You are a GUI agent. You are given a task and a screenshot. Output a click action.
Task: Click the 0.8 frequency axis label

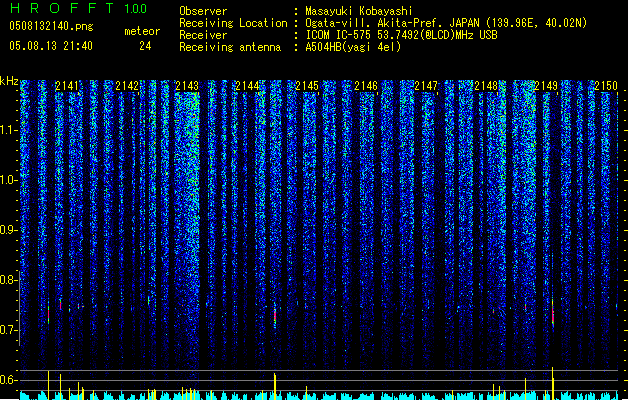click(8, 280)
